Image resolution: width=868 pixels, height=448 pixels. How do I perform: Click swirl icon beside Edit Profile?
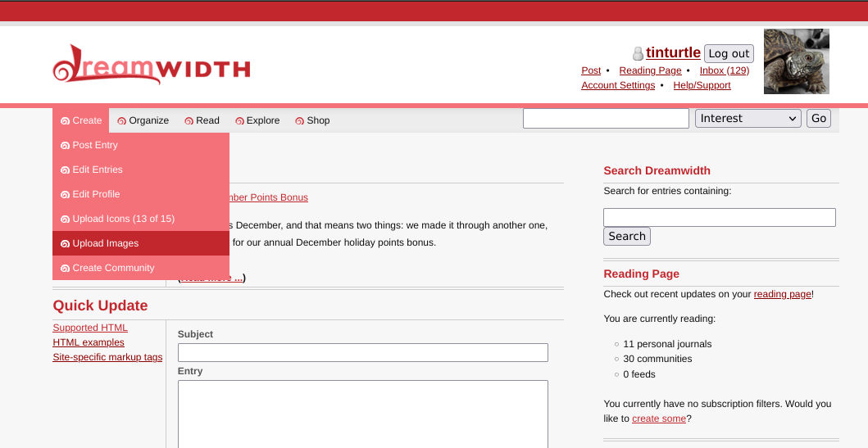click(x=66, y=195)
